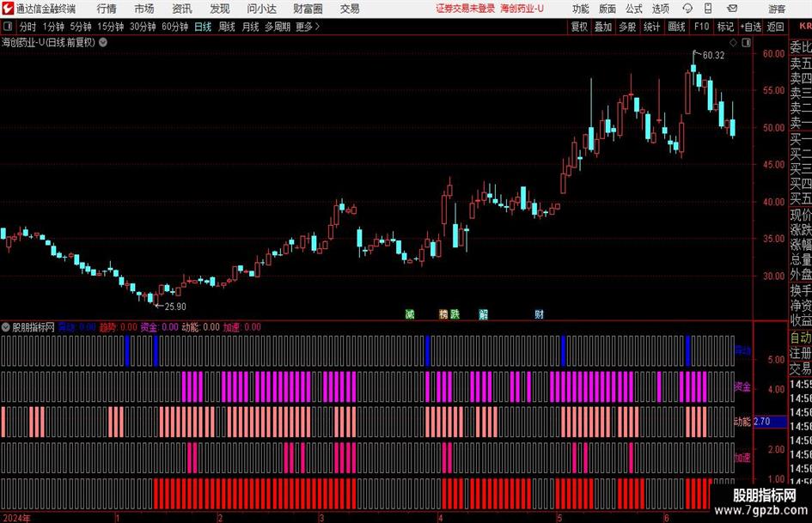Open F10 company info
The image size is (812, 523).
[x=701, y=27]
